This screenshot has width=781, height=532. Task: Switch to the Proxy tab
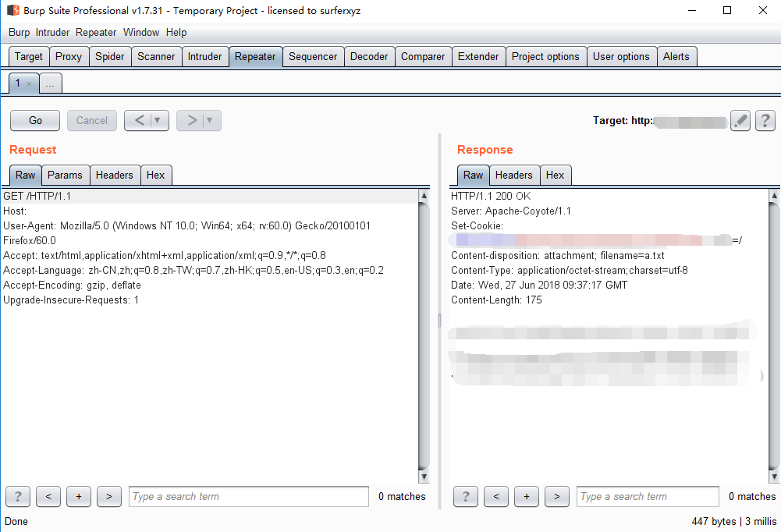pos(69,57)
